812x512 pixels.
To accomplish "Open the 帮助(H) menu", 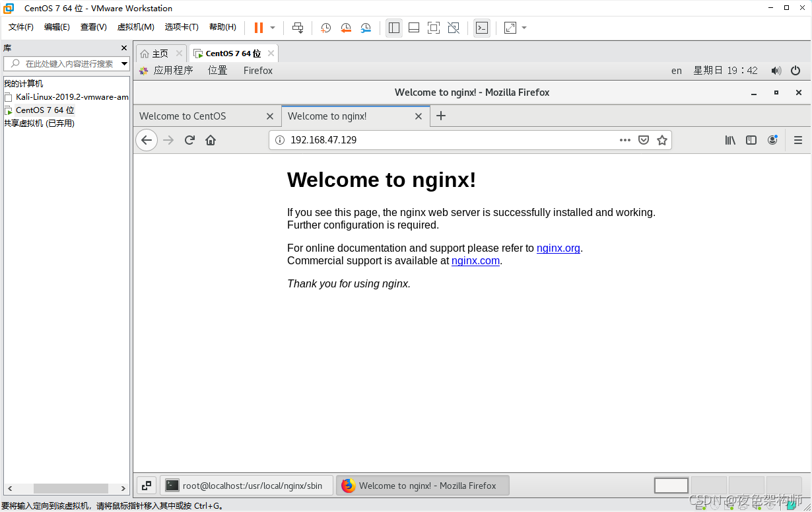I will 222,27.
